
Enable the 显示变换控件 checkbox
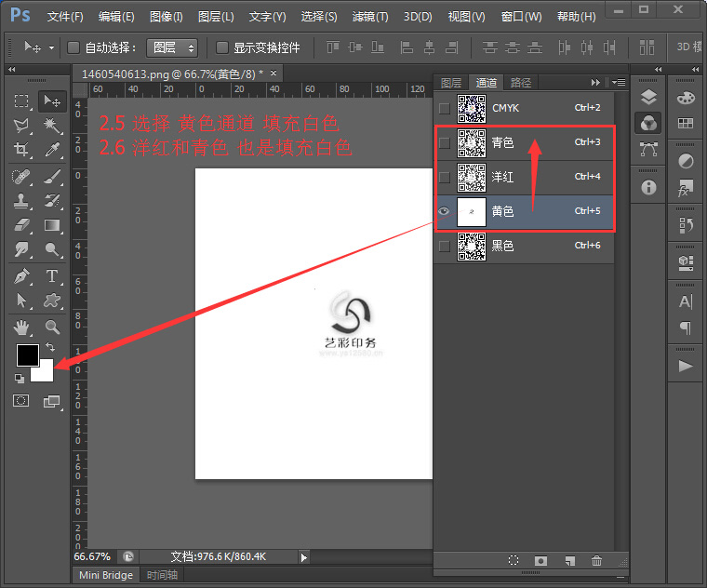222,47
